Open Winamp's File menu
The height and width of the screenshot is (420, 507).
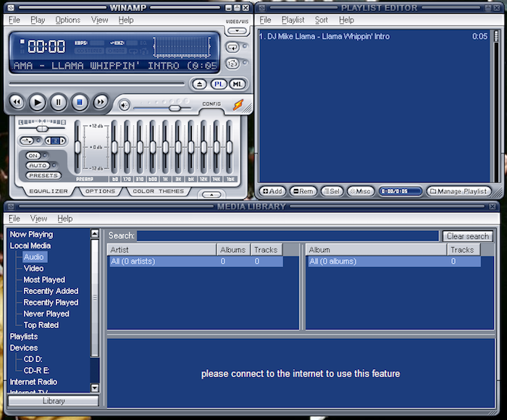click(14, 20)
